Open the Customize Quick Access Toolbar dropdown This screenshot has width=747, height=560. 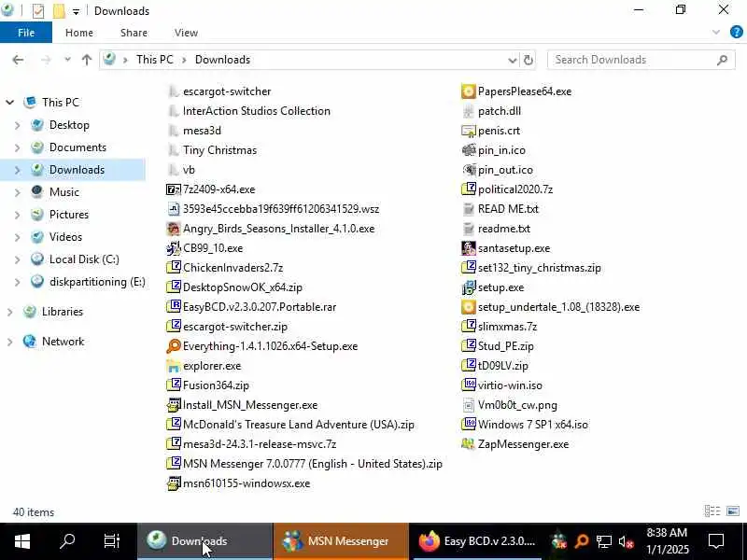pyautogui.click(x=76, y=11)
